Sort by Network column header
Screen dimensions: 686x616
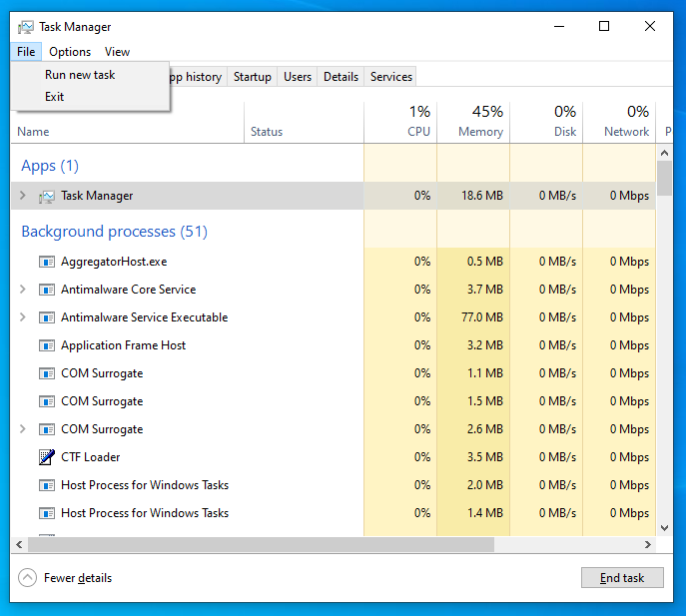(619, 123)
